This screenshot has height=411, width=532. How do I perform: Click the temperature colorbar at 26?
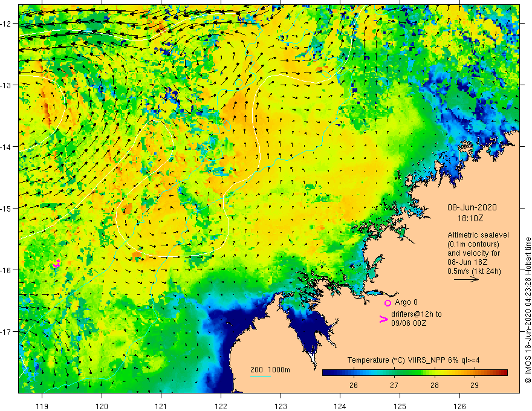(354, 373)
